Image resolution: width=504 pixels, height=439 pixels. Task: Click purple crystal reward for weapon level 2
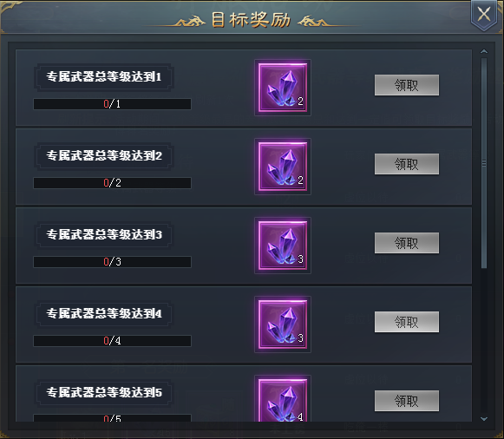coord(283,167)
